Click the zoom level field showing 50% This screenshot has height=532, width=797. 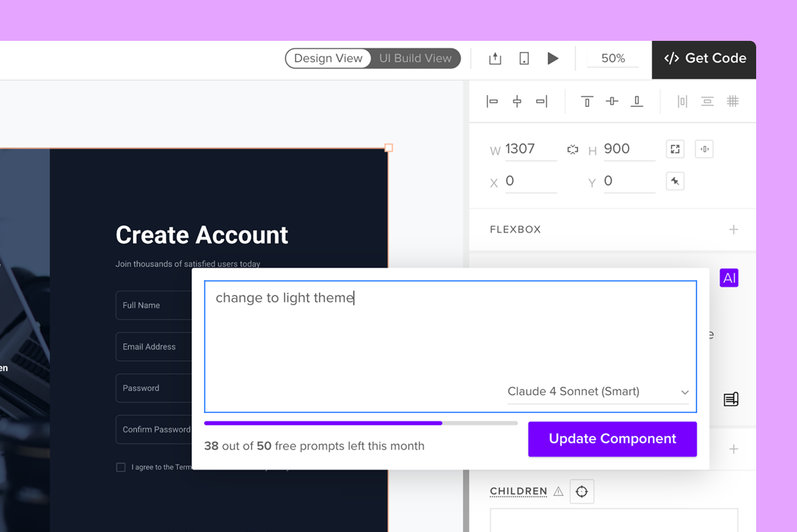coord(613,58)
